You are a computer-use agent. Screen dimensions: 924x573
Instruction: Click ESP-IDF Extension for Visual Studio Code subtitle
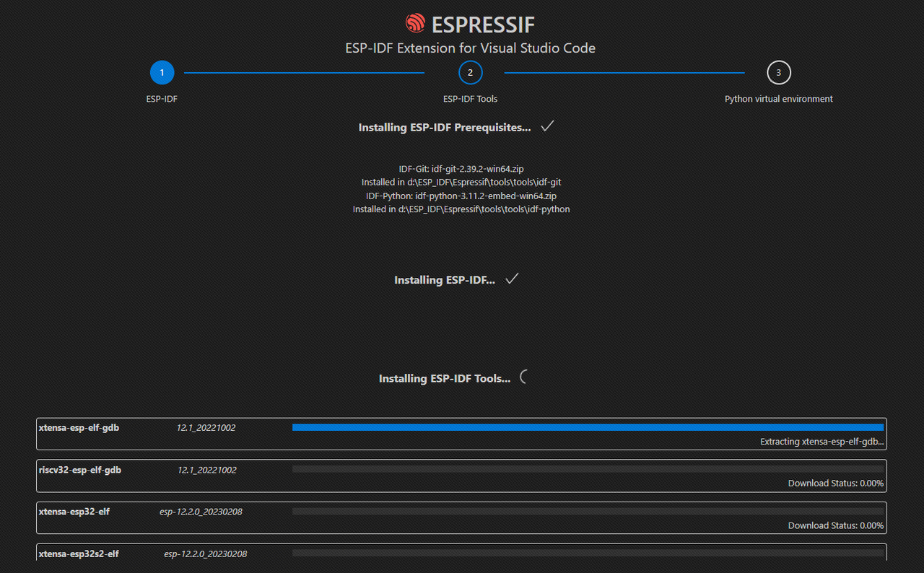click(x=470, y=48)
